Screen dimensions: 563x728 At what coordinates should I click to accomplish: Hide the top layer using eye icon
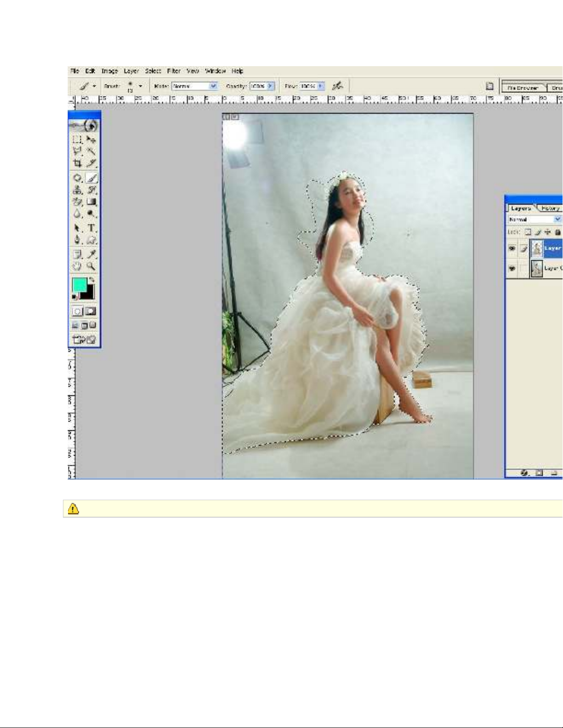[512, 248]
